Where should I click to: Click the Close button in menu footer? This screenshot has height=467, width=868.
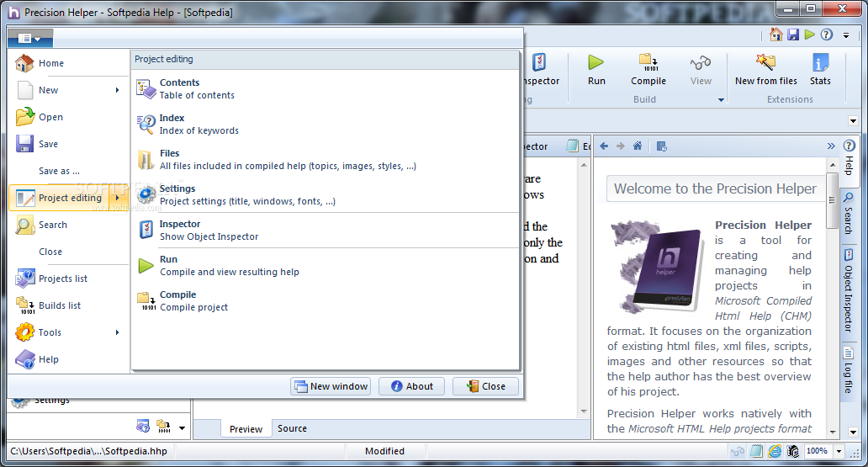(485, 386)
